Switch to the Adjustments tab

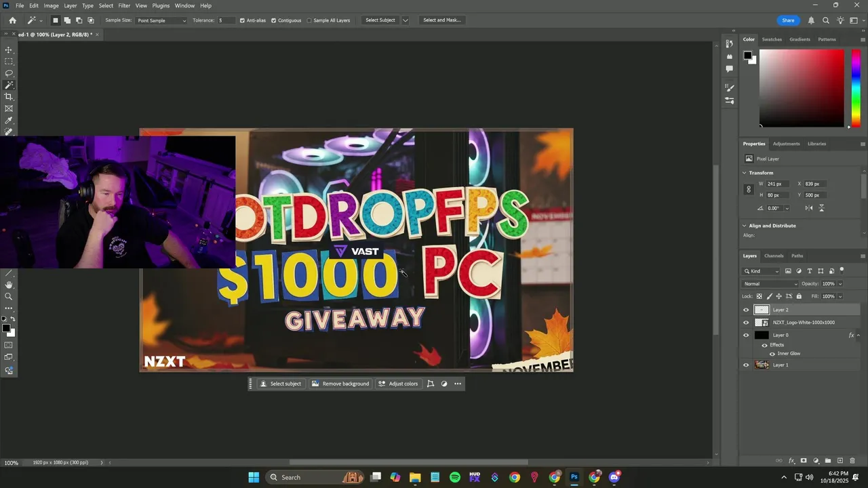click(x=787, y=144)
